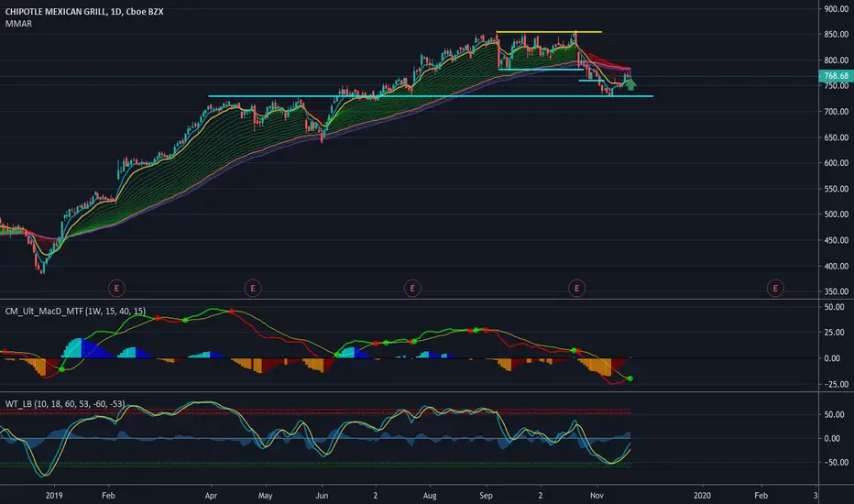Click the Apr label on time axis
Viewport: 854px width, 504px height.
211,495
